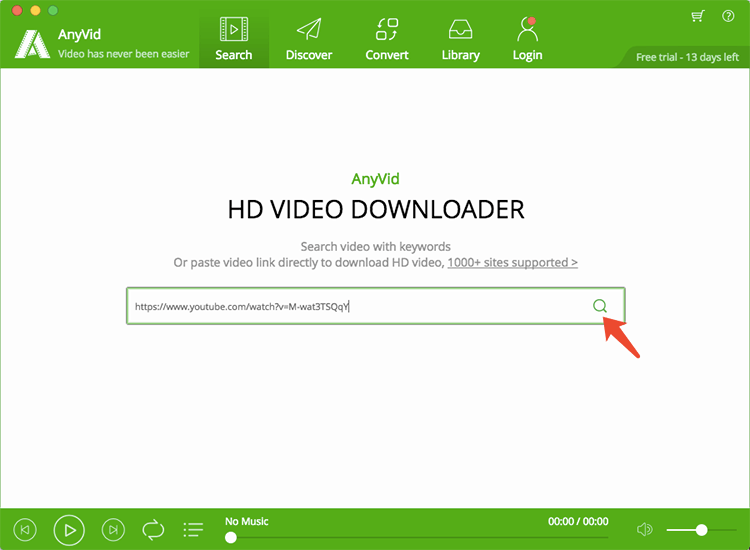Viewport: 750px width, 550px height.
Task: Toggle the repeat loop mode
Action: (153, 530)
